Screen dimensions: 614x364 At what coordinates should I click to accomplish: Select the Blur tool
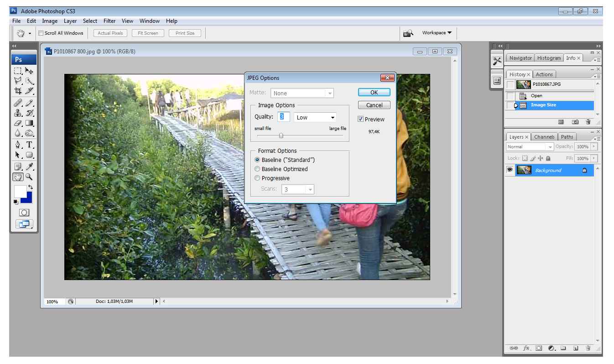coord(18,133)
